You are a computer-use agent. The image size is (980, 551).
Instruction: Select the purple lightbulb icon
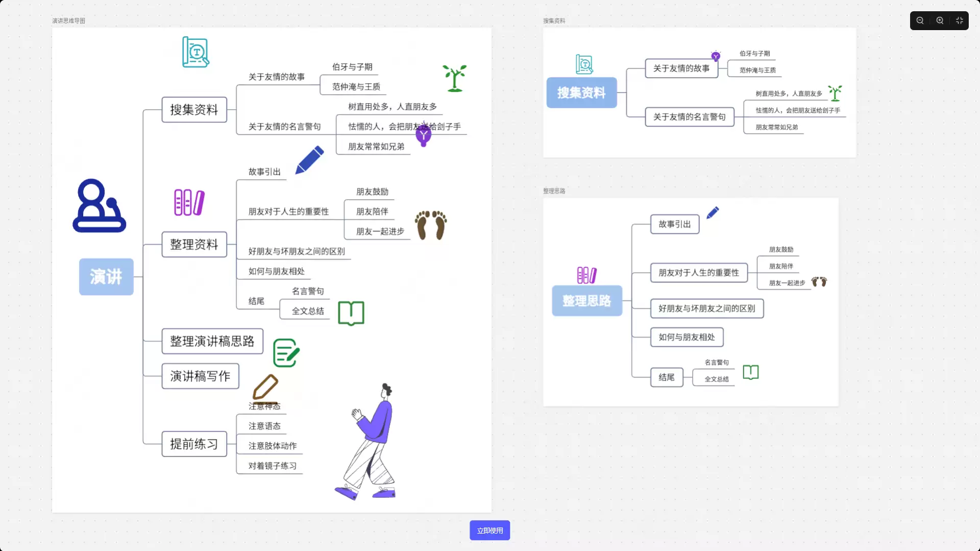pyautogui.click(x=423, y=135)
